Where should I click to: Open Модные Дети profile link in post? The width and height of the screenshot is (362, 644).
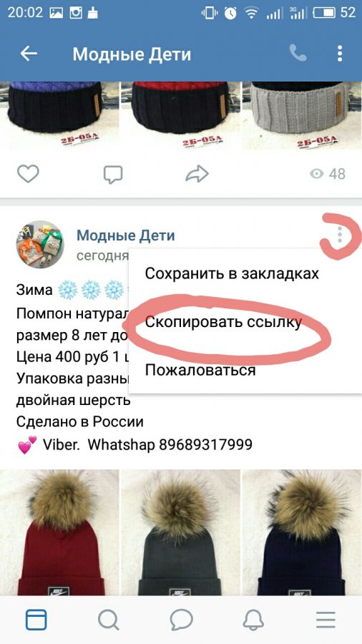(126, 235)
